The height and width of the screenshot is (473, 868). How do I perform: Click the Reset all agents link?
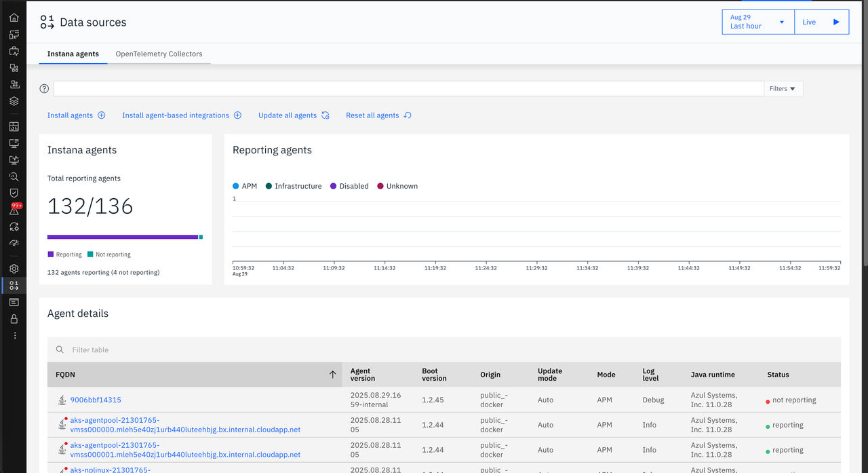click(x=372, y=115)
